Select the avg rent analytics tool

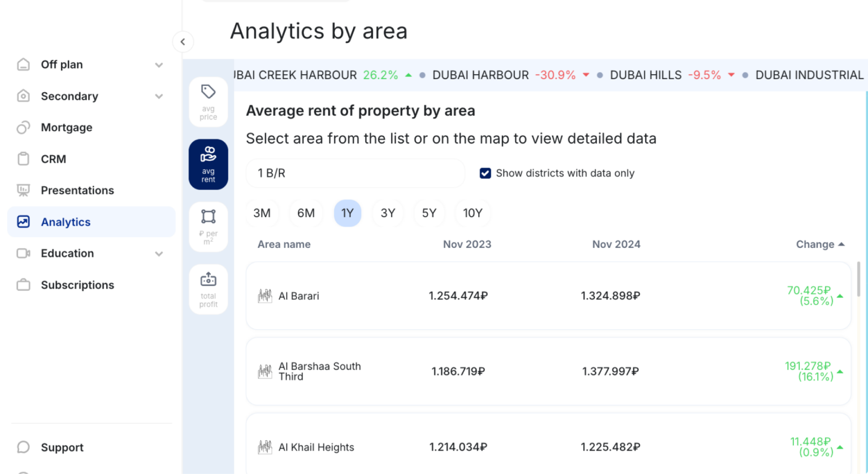pyautogui.click(x=208, y=164)
